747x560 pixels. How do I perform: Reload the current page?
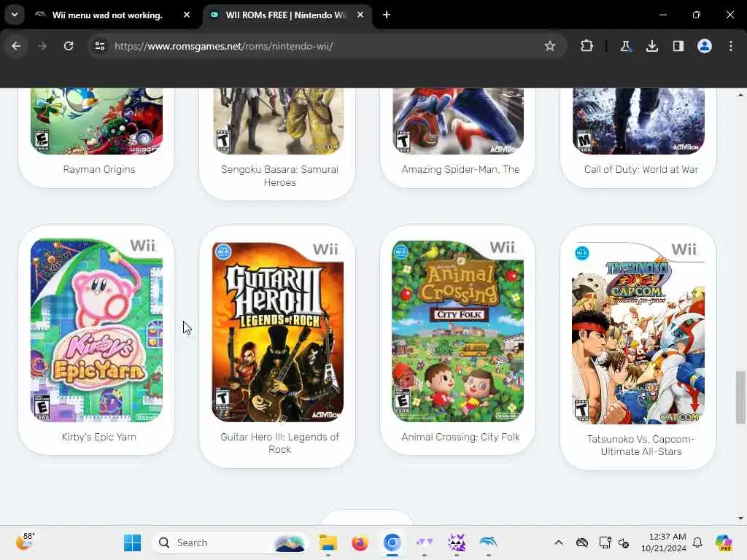point(69,46)
